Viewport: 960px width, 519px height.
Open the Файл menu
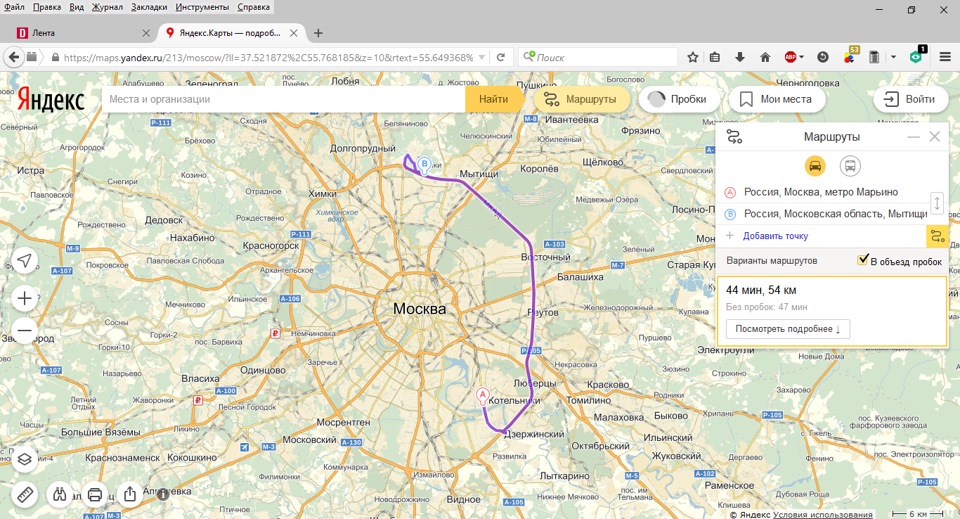tap(15, 7)
